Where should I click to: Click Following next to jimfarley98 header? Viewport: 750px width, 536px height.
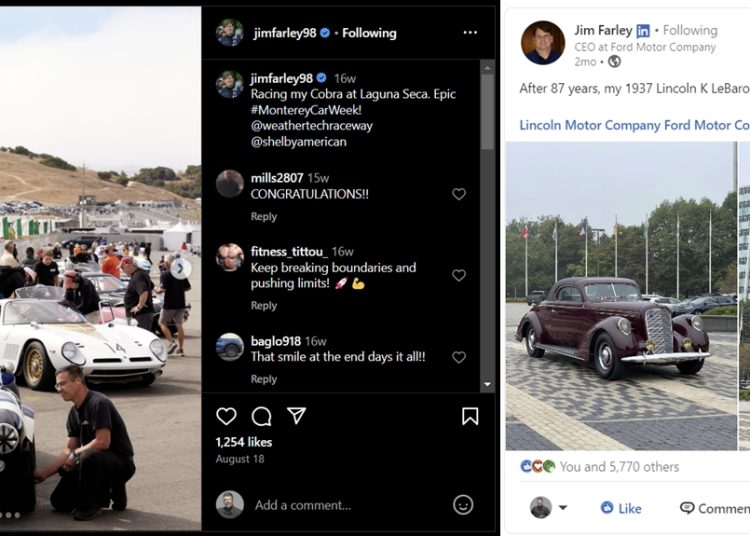click(369, 33)
